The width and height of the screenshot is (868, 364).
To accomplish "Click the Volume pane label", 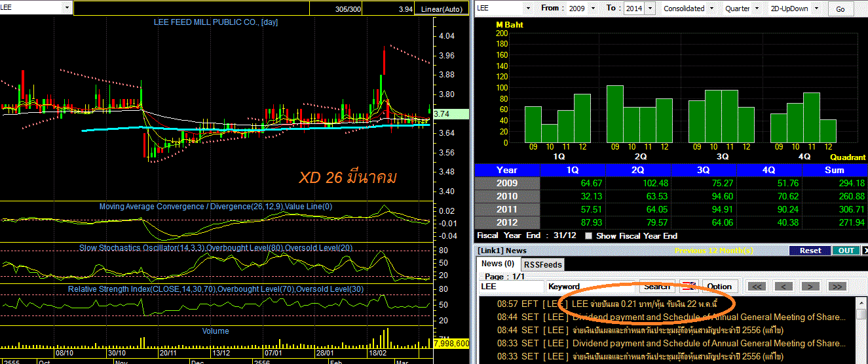I will coord(216,331).
